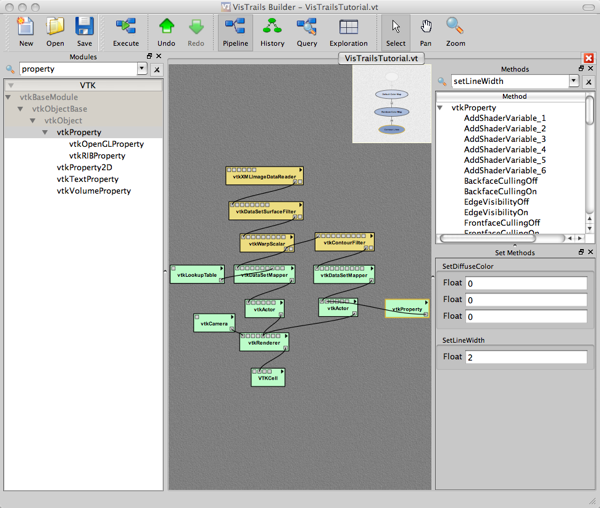Screen dimensions: 600x508
Task: Select vtkOpenGLProperty in module tree
Action: point(106,144)
